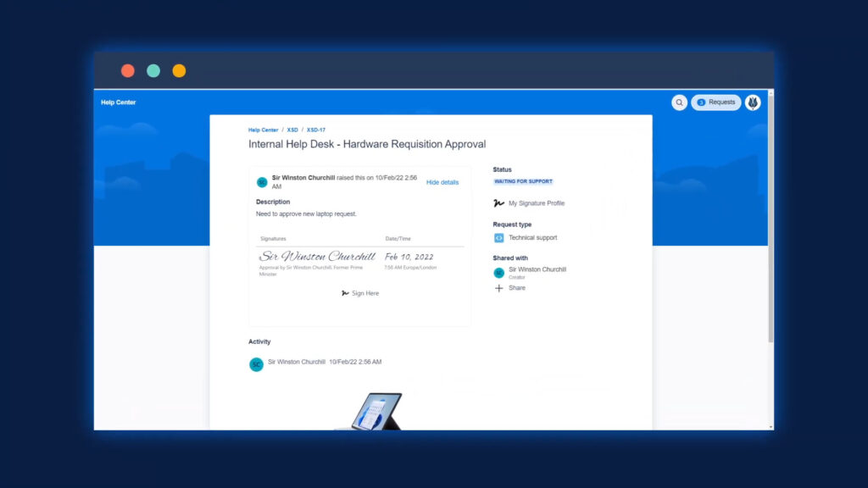Viewport: 868px width, 488px height.
Task: Open the user profile avatar icon
Action: (x=753, y=103)
